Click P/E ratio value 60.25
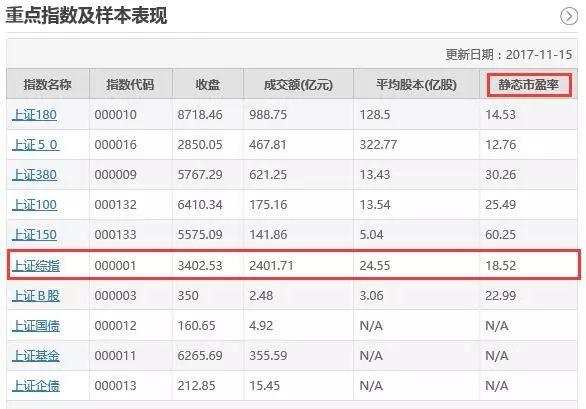Screen dimensions: 586x409 click(x=500, y=234)
